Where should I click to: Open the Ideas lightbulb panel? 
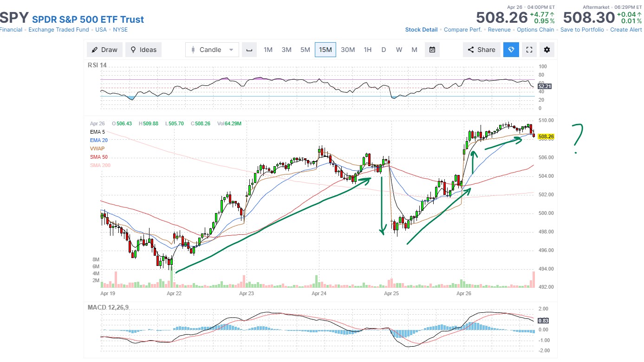[143, 50]
